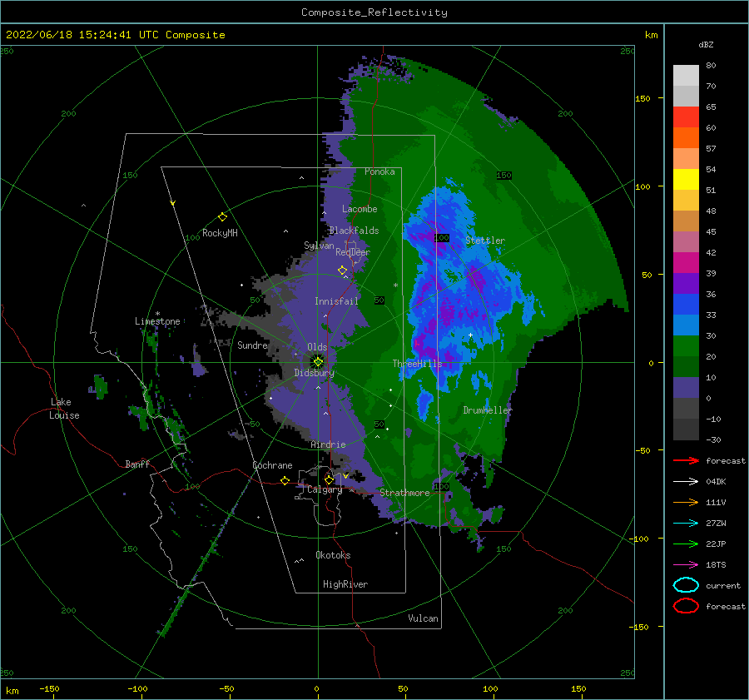Click the 04DK legend label
The height and width of the screenshot is (700, 749).
coord(716,482)
